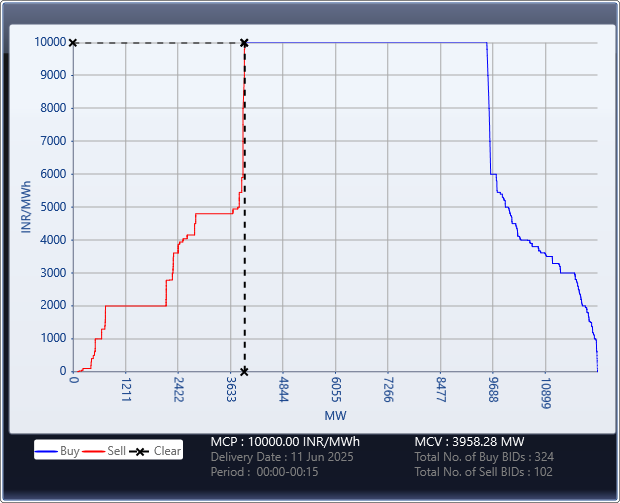Click the Clear marker at the curve intersection
The image size is (620, 503).
click(x=244, y=43)
